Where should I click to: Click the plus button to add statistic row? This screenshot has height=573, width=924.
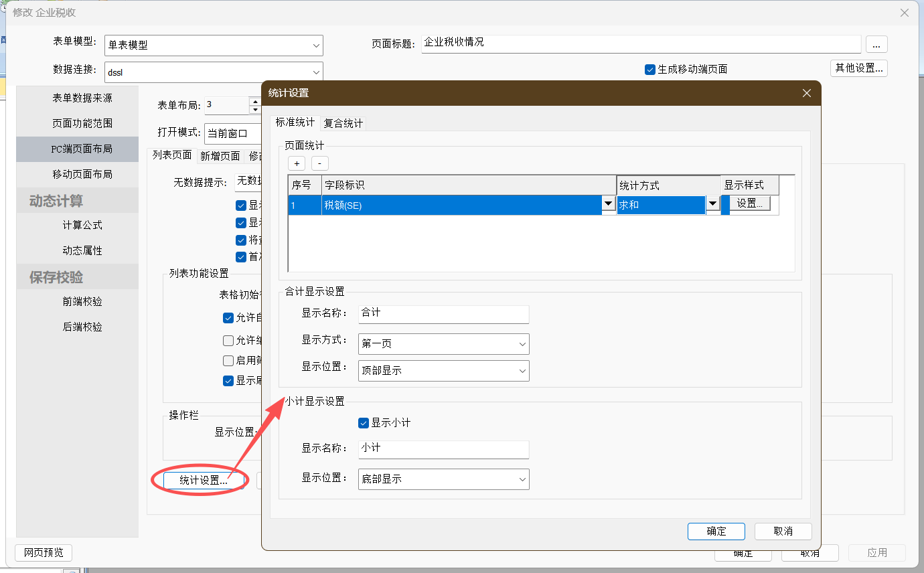tap(297, 163)
